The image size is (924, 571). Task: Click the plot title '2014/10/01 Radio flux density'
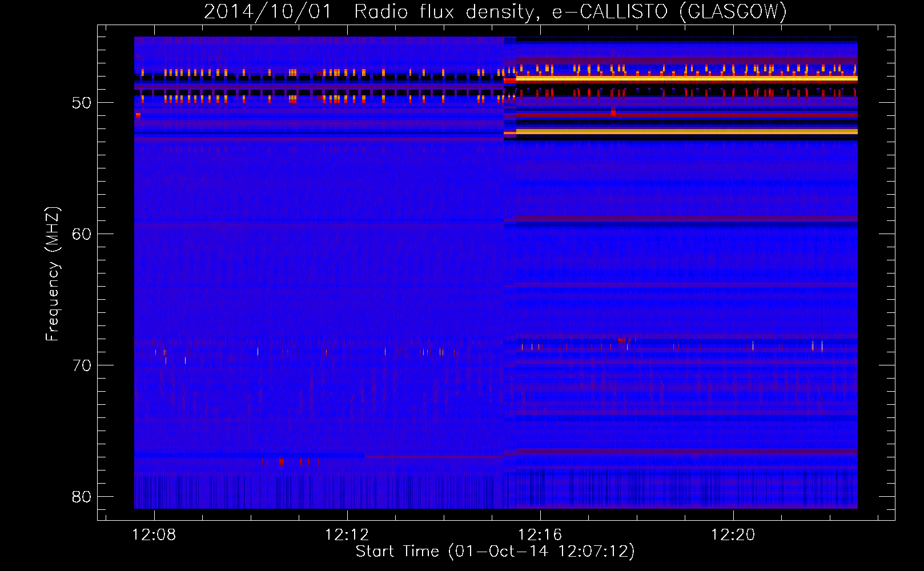pos(495,12)
